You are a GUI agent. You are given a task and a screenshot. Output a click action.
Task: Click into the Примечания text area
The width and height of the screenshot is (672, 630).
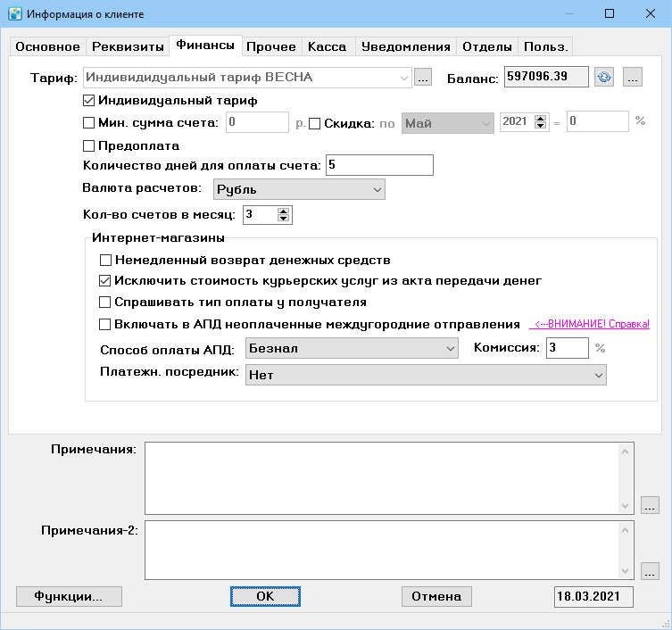pos(381,478)
